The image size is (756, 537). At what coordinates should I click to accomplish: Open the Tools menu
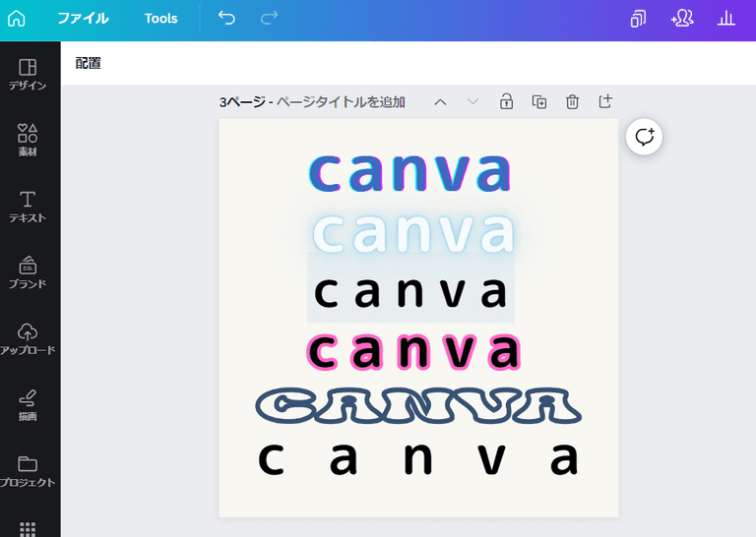pyautogui.click(x=161, y=19)
